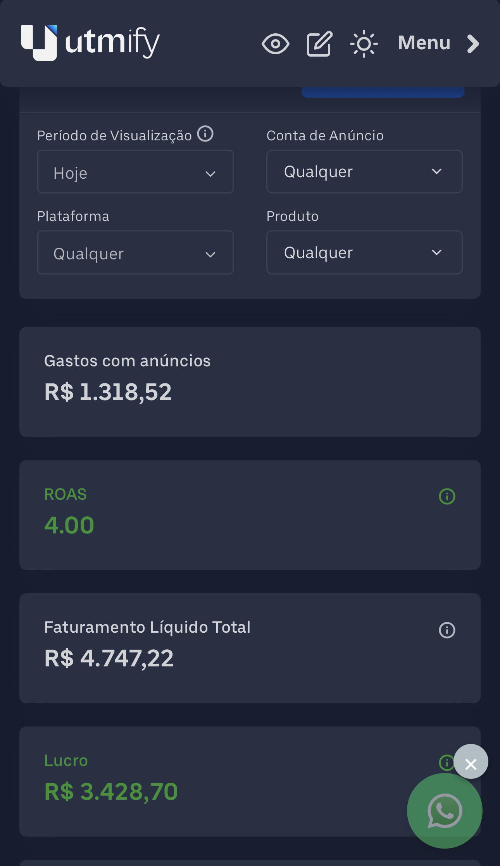The height and width of the screenshot is (868, 500).
Task: Open the Conta de Anúncio dropdown
Action: coord(364,172)
